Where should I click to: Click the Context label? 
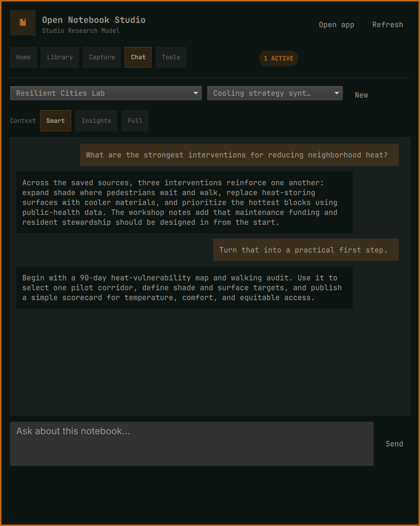point(23,121)
